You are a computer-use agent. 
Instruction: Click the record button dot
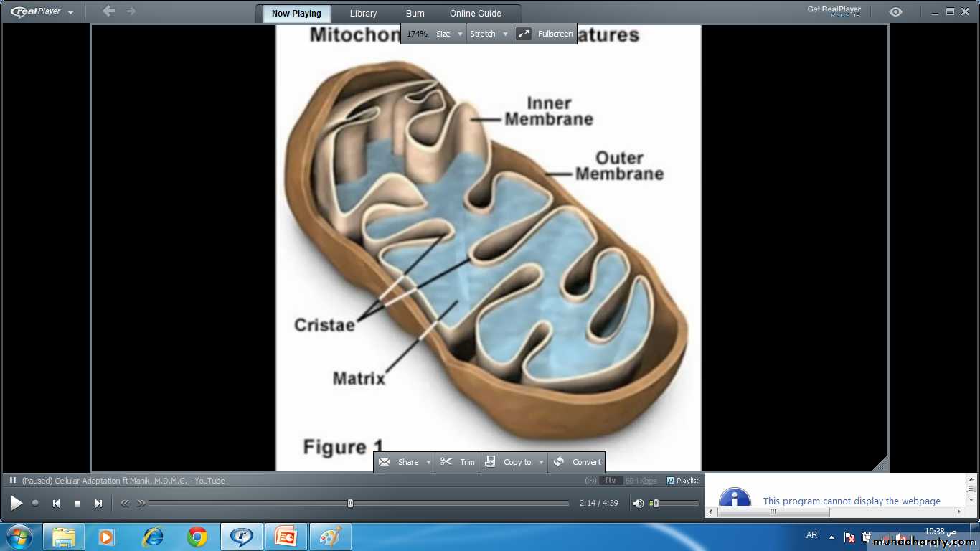pyautogui.click(x=35, y=504)
